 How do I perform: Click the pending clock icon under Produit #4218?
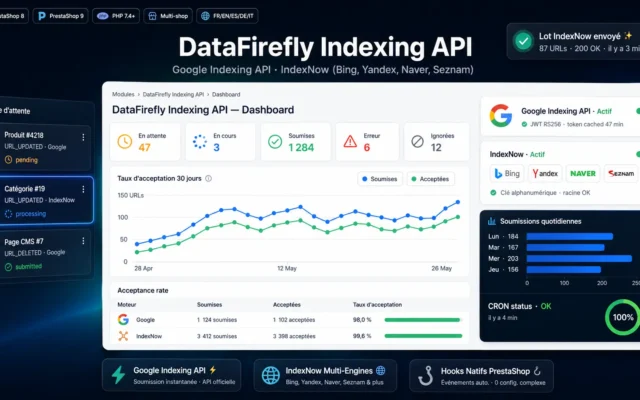click(x=8, y=160)
